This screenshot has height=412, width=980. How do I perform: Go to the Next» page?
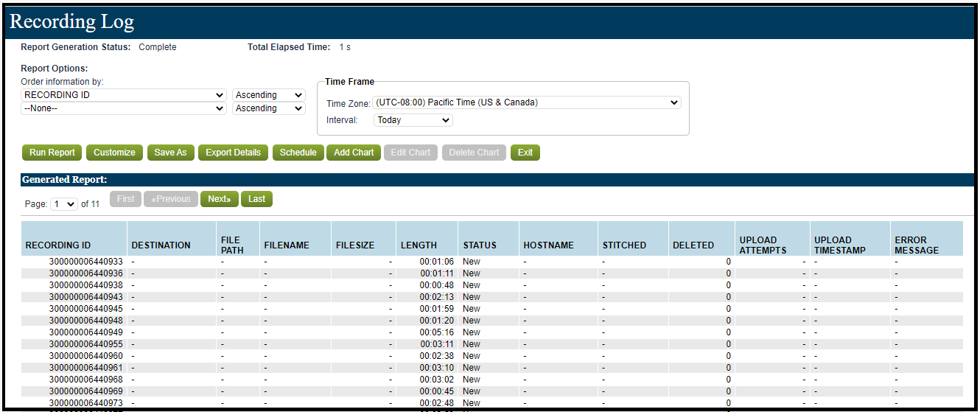click(x=220, y=199)
